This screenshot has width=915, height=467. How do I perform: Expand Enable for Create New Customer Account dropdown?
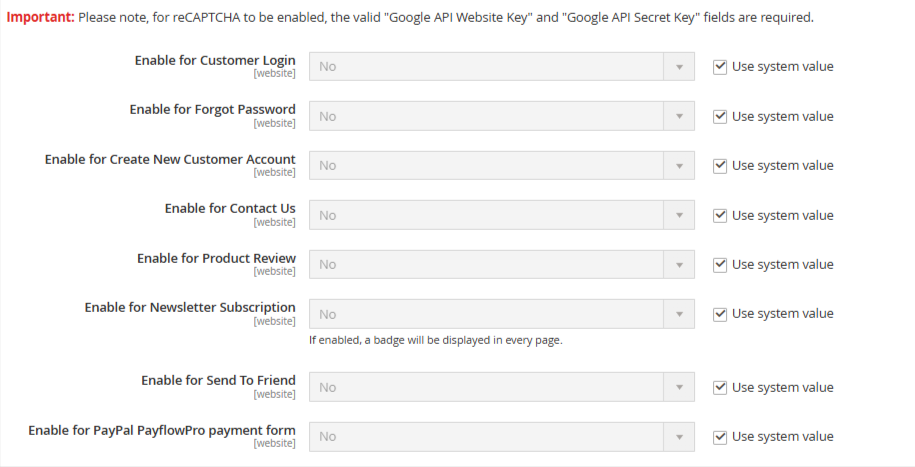[x=501, y=166]
